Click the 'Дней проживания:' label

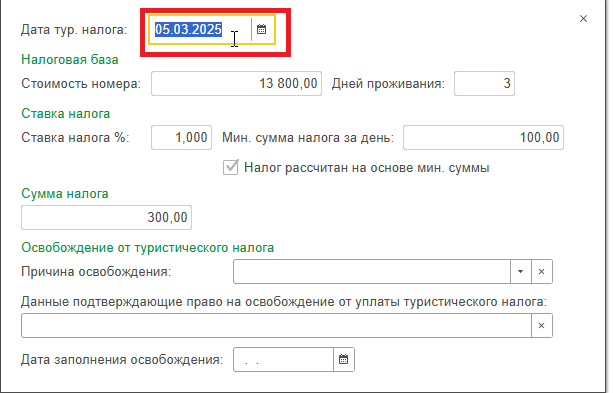click(388, 84)
